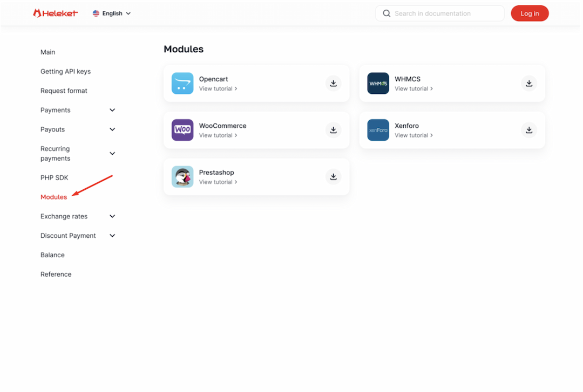Screen dimensions: 583x392
Task: Expand the Payouts section chevron
Action: pos(112,129)
